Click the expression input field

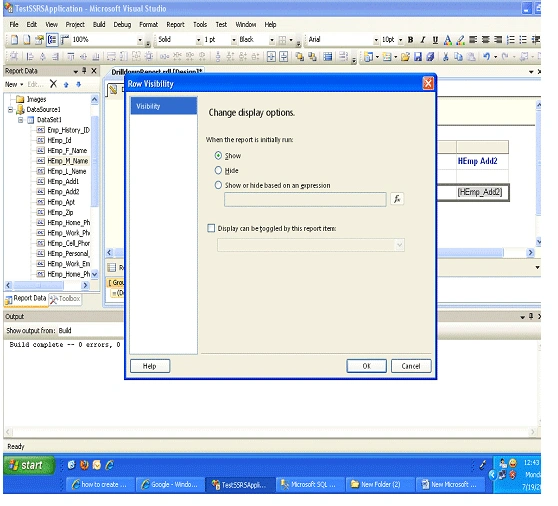point(305,199)
